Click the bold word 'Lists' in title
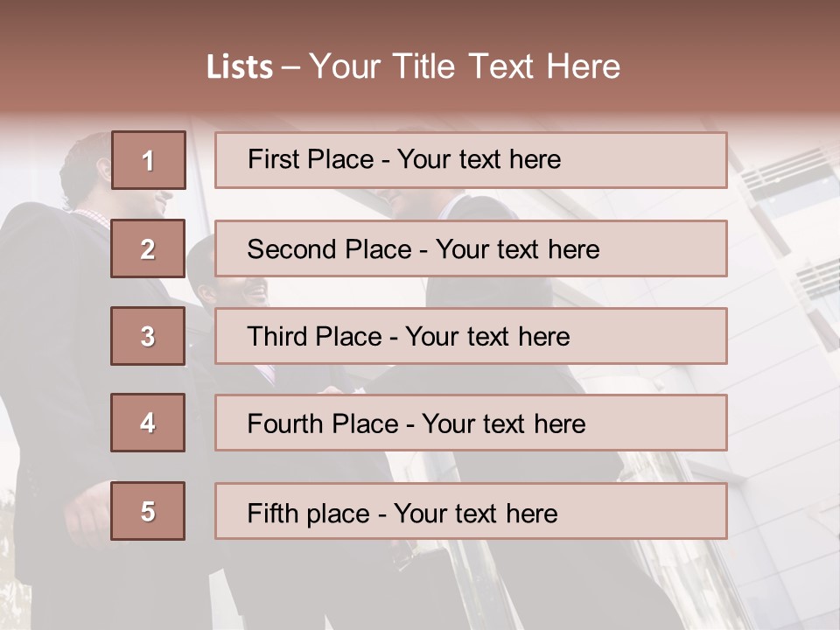 (240, 67)
